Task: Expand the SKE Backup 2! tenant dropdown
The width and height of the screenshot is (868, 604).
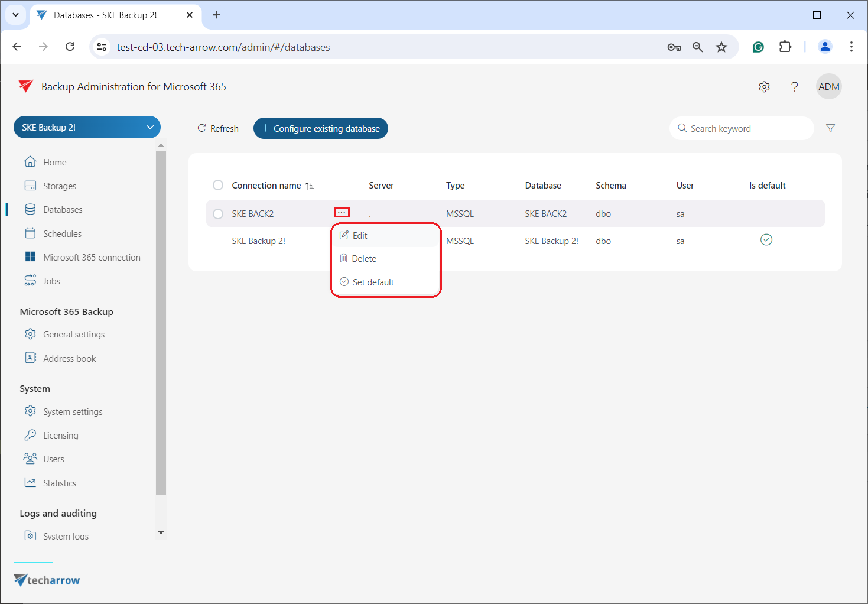Action: (x=149, y=128)
